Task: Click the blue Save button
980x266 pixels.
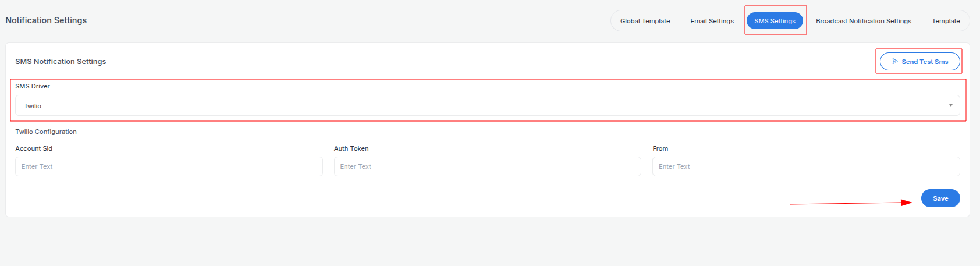Action: [940, 198]
